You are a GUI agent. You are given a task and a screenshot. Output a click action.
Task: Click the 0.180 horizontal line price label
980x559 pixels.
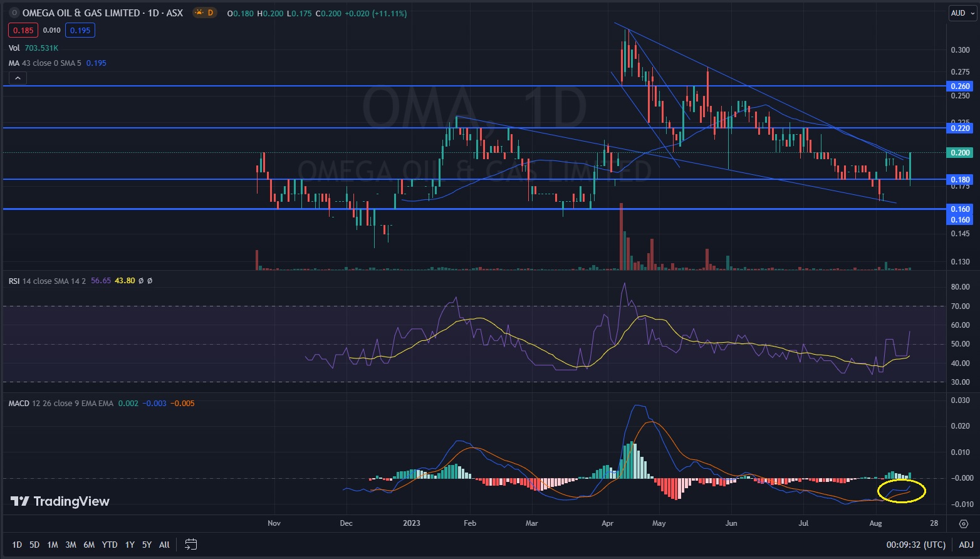(x=961, y=180)
